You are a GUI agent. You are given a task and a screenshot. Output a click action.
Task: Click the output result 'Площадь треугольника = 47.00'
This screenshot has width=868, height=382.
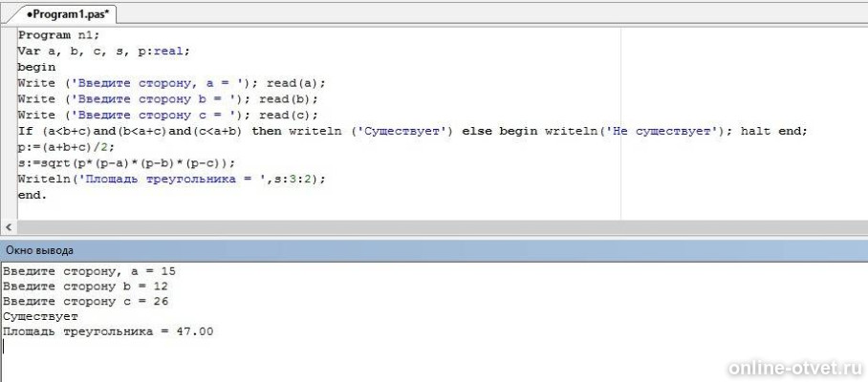tap(108, 331)
